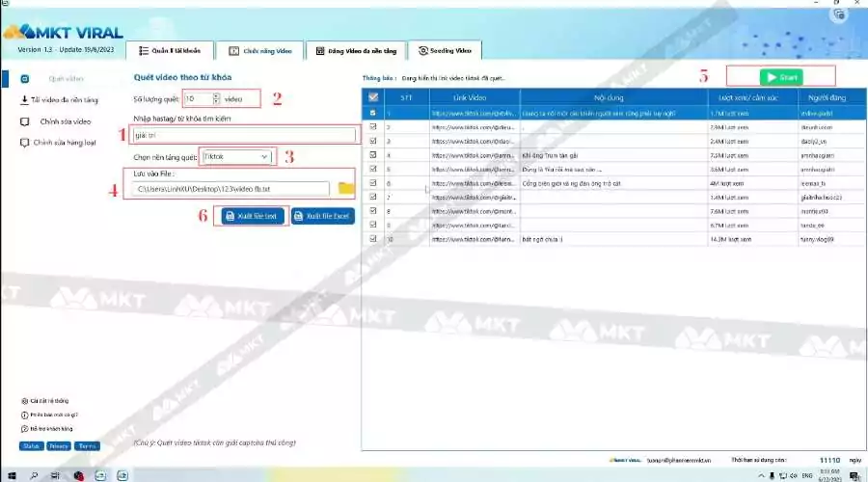Click the hashtag keyword input field
868x482 pixels.
pos(244,135)
